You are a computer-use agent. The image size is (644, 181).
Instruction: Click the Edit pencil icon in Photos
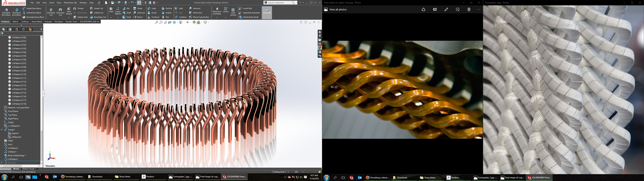(446, 9)
